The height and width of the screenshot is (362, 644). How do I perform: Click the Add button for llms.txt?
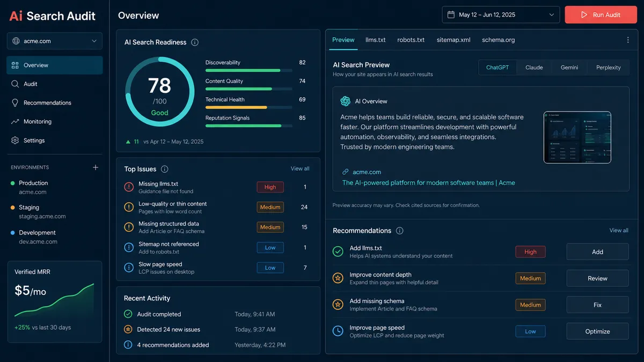(x=597, y=252)
